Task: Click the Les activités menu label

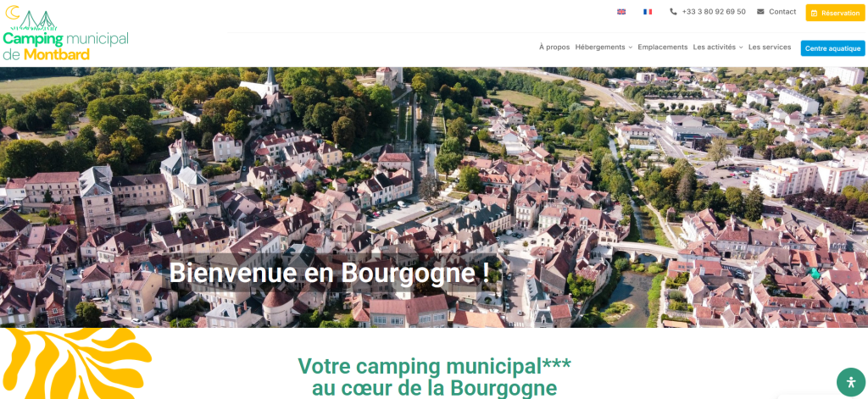Action: point(714,47)
